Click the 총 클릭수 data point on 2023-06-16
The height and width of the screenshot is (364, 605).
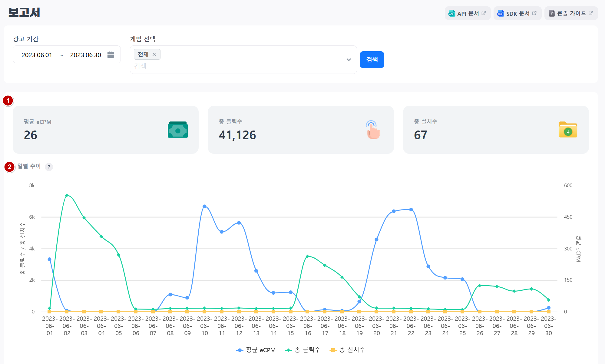coord(307,256)
